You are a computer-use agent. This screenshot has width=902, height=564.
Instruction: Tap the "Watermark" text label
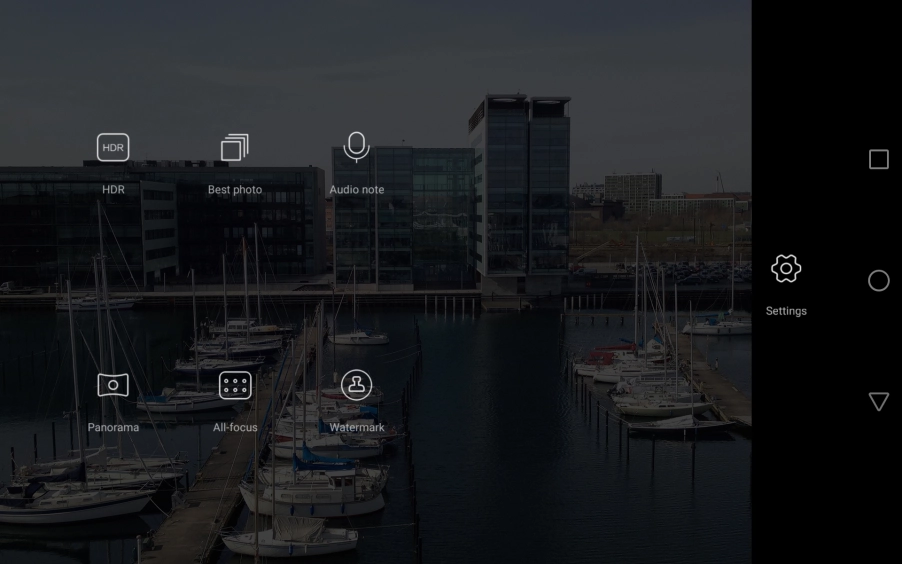356,427
